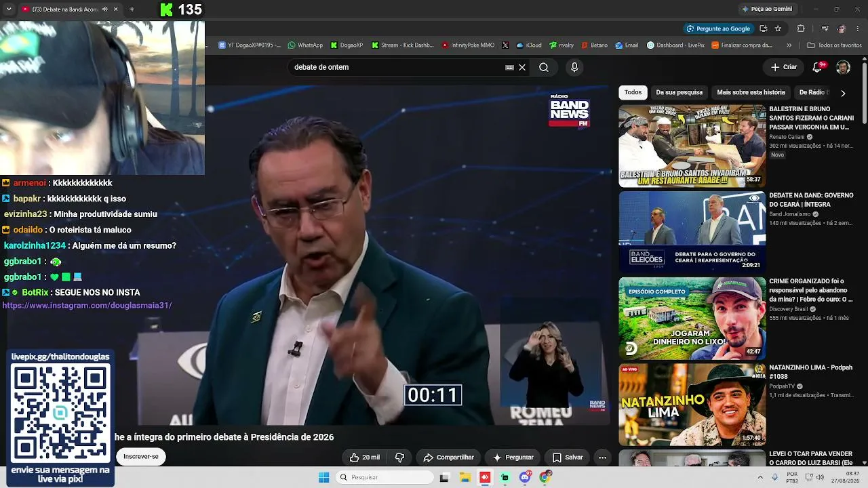Select the De Rádio chip
Image resolution: width=868 pixels, height=488 pixels.
click(x=814, y=92)
